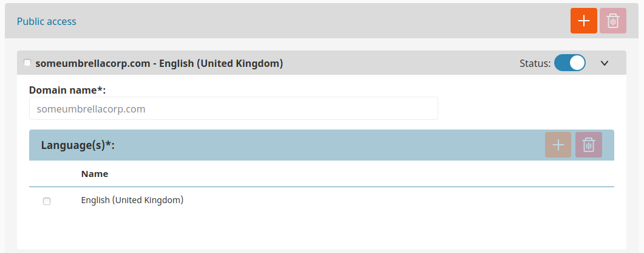The image size is (644, 253).
Task: Check the English (United Kingdom) row checkbox
Action: point(47,201)
